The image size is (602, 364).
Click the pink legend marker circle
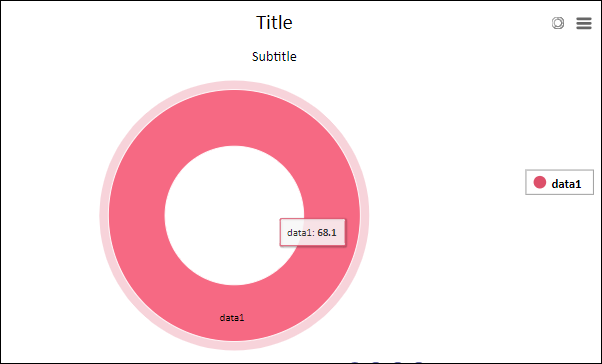point(539,182)
